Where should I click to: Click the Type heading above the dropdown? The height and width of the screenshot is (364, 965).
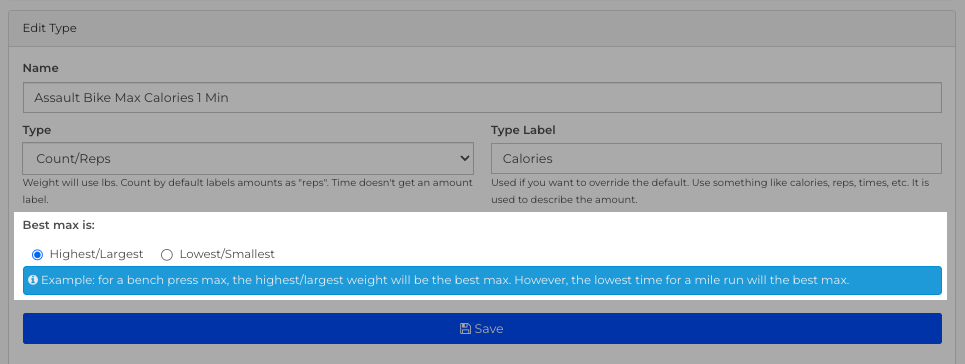pos(37,130)
